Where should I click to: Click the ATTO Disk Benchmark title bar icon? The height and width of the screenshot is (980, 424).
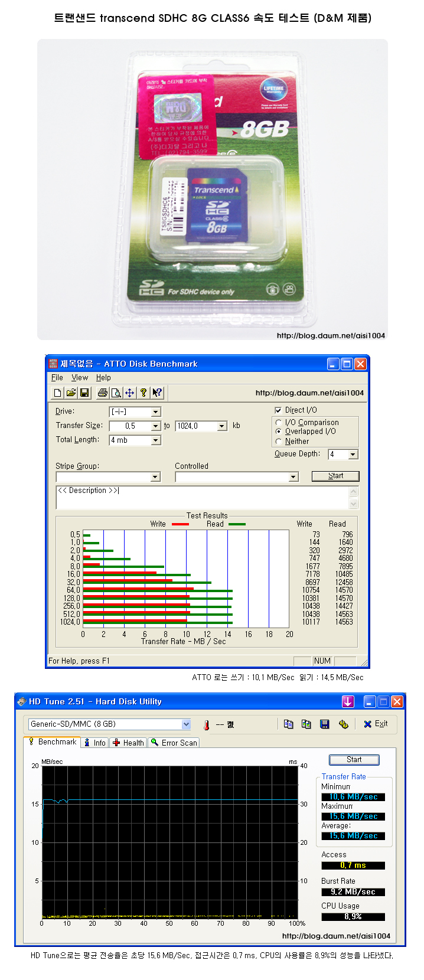pos(53,364)
